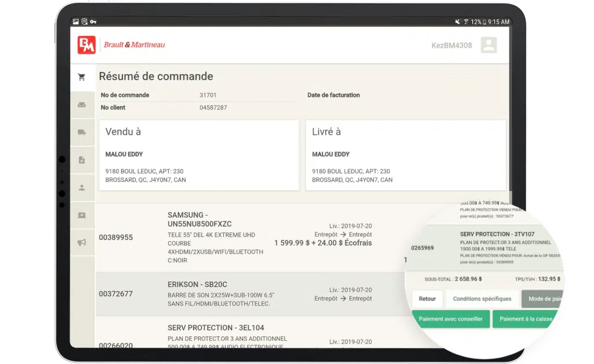Screen dimensions: 594x364
Task: Open the shopping cart sidebar icon
Action: coord(82,77)
